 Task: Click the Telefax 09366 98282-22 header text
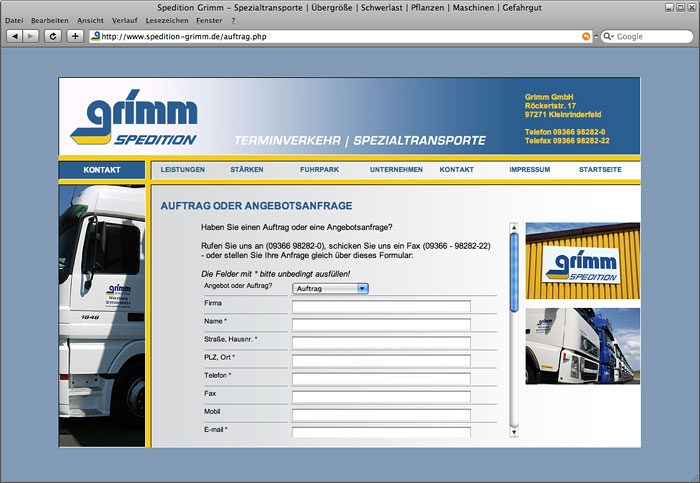(567, 141)
